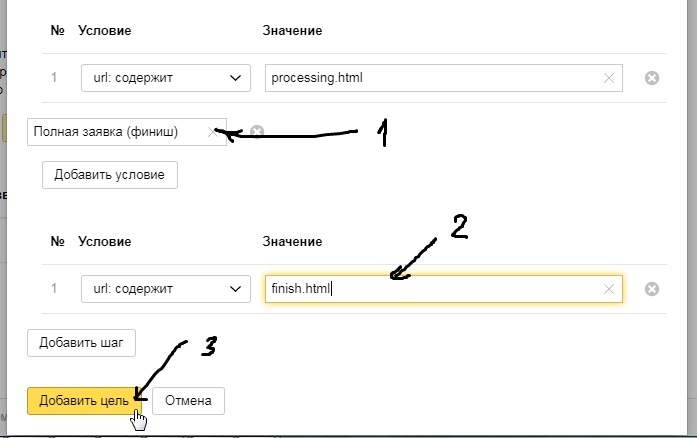697x438 pixels.
Task: Click 'Добавить условие' button
Action: [110, 174]
